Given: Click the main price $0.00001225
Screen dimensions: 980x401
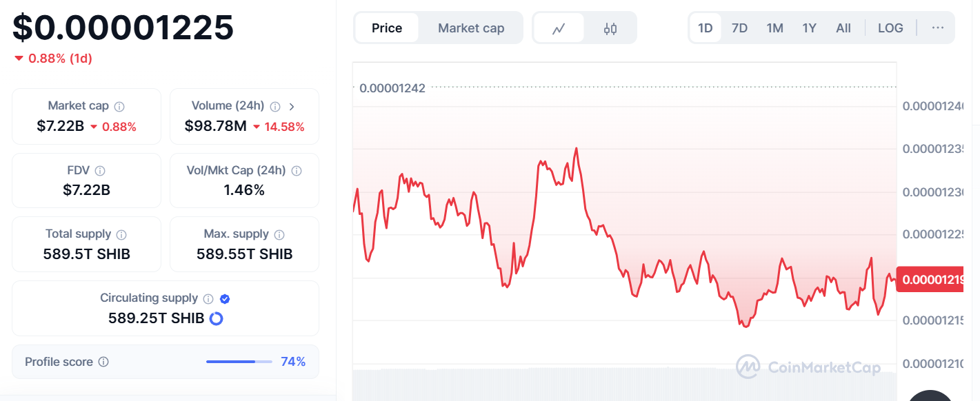Looking at the screenshot, I should [123, 28].
